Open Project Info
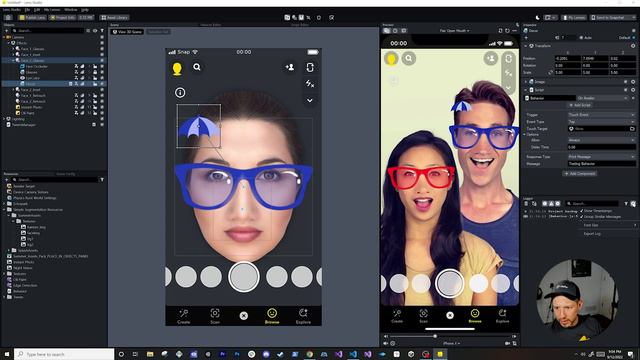Viewport: 640px width, 360px height. pos(62,18)
